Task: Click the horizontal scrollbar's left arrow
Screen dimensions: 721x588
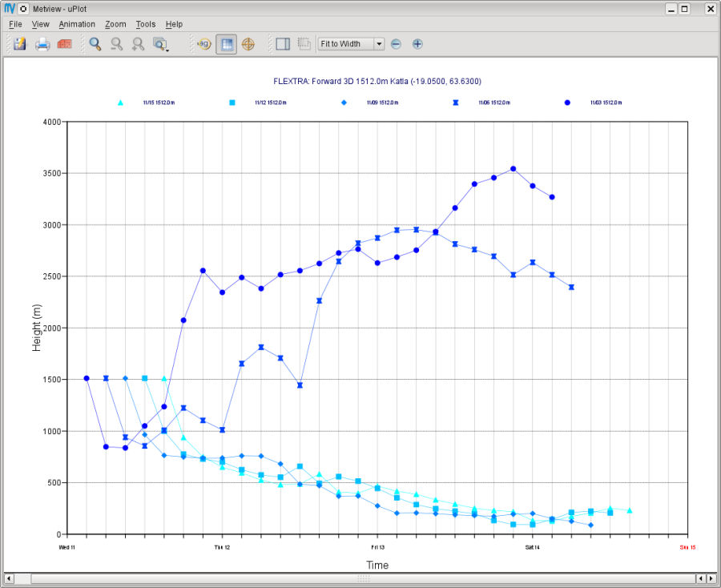Action: point(9,578)
